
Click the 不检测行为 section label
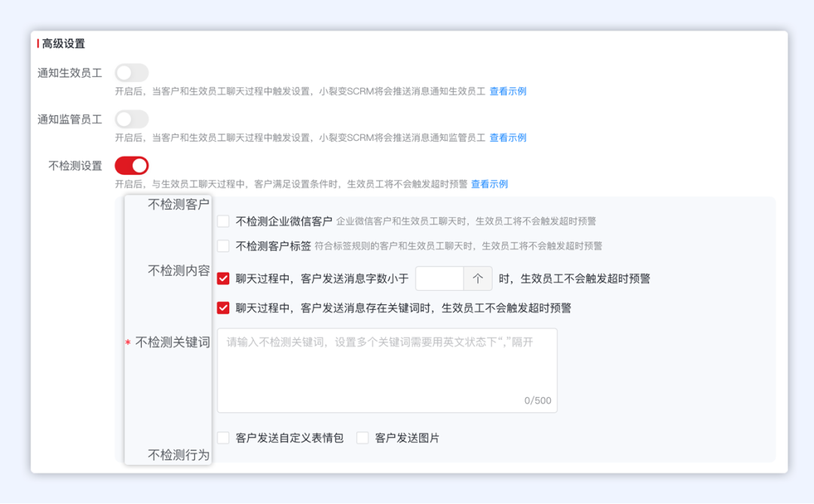click(179, 455)
